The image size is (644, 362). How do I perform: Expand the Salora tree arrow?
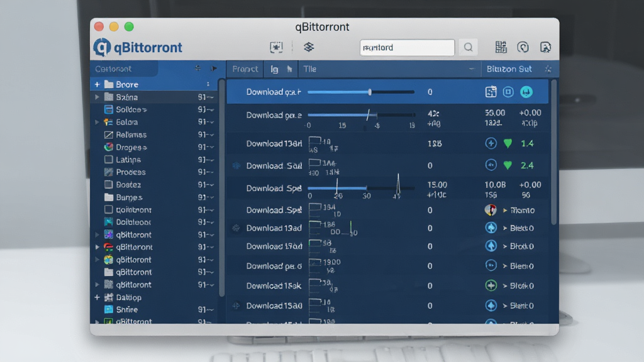pos(97,122)
